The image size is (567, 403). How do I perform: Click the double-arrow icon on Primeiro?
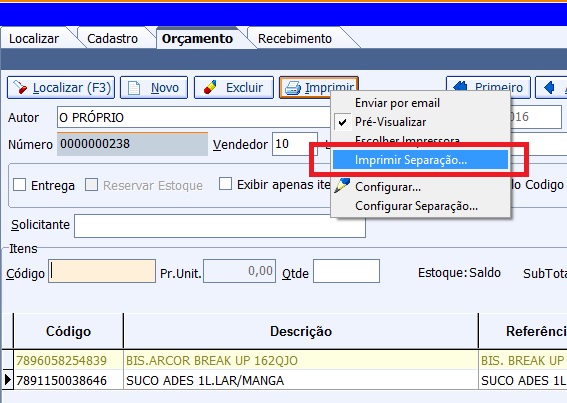coord(460,87)
